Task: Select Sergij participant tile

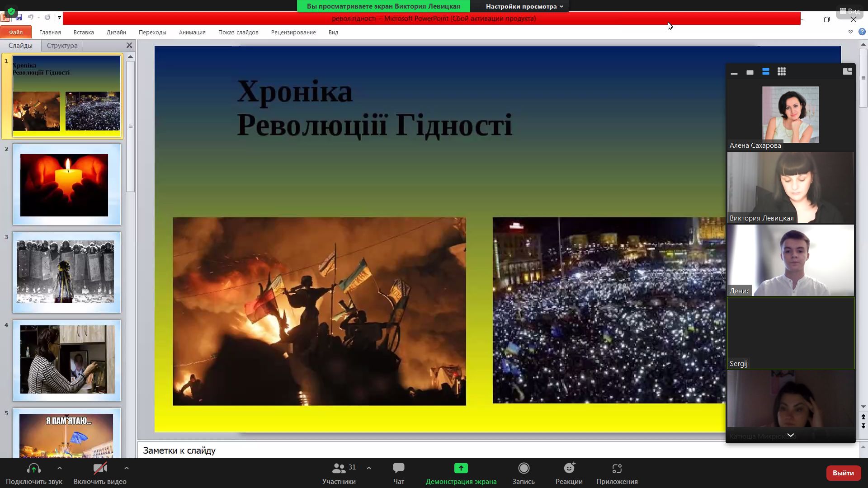Action: coord(791,333)
